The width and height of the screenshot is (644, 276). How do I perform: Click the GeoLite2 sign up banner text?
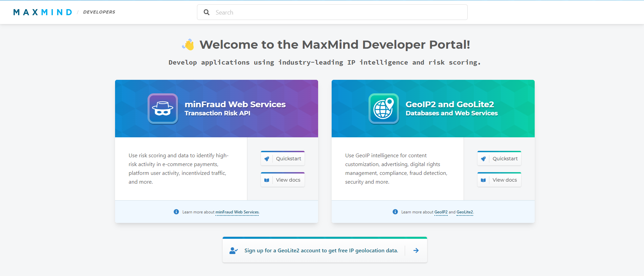tap(321, 251)
